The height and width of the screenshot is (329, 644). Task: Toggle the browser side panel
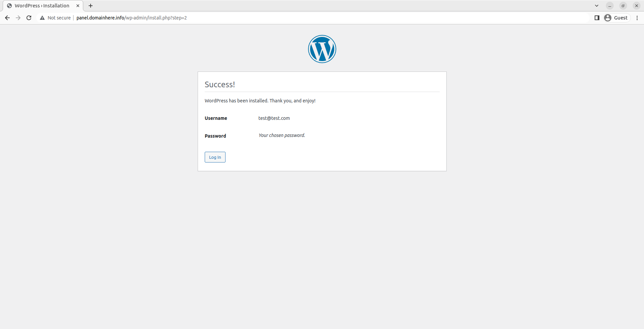click(597, 18)
